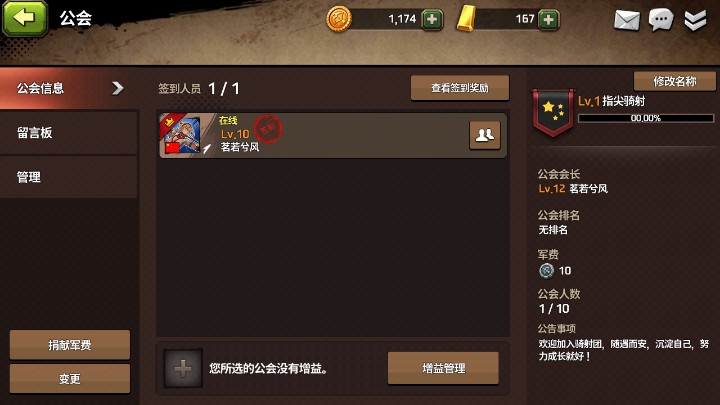Open 增益管理 buff management
Image resolution: width=720 pixels, height=405 pixels.
[443, 368]
